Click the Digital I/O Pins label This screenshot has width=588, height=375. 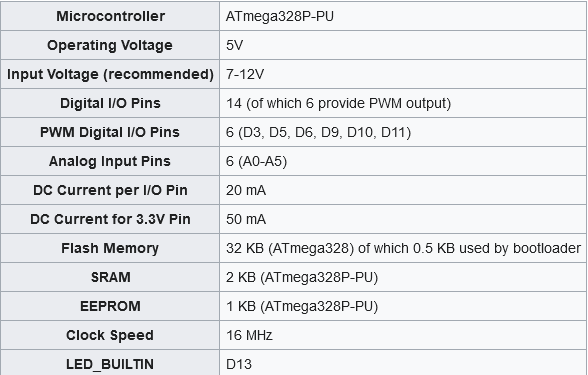pos(110,103)
